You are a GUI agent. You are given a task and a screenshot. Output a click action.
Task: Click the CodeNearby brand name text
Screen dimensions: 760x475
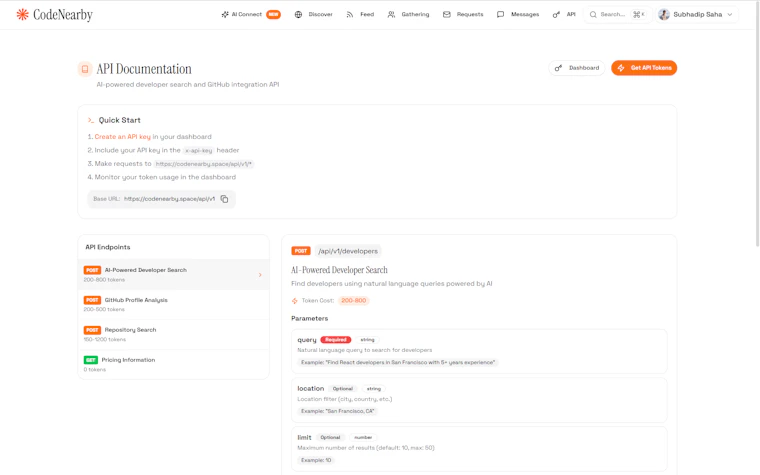(63, 15)
